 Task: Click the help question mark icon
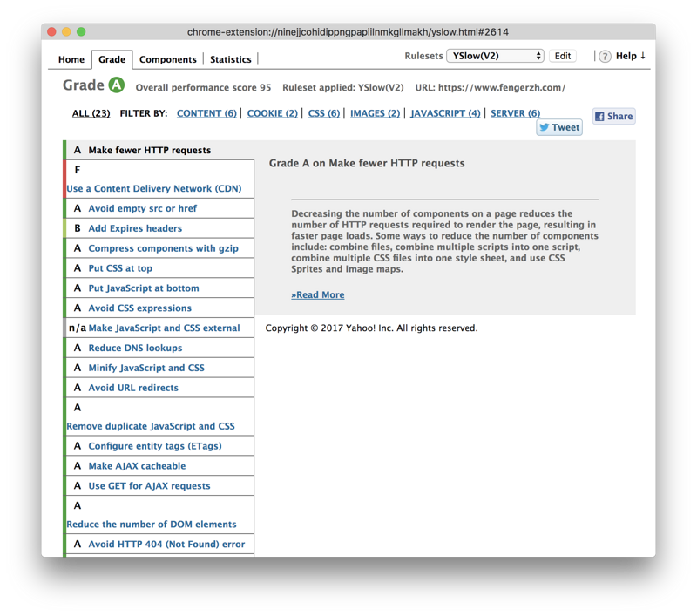point(605,57)
